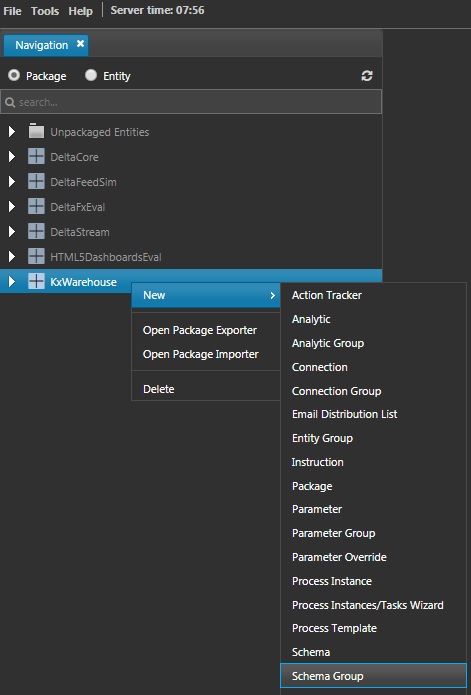Select the KxWarehouse tree label

point(83,282)
